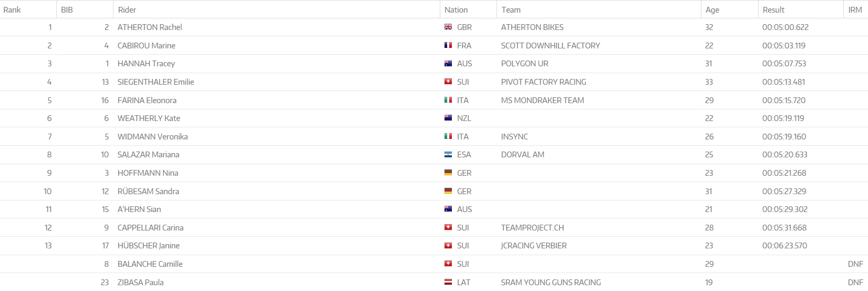Click team SRAM YOUNG GUNS RACING

point(551,283)
